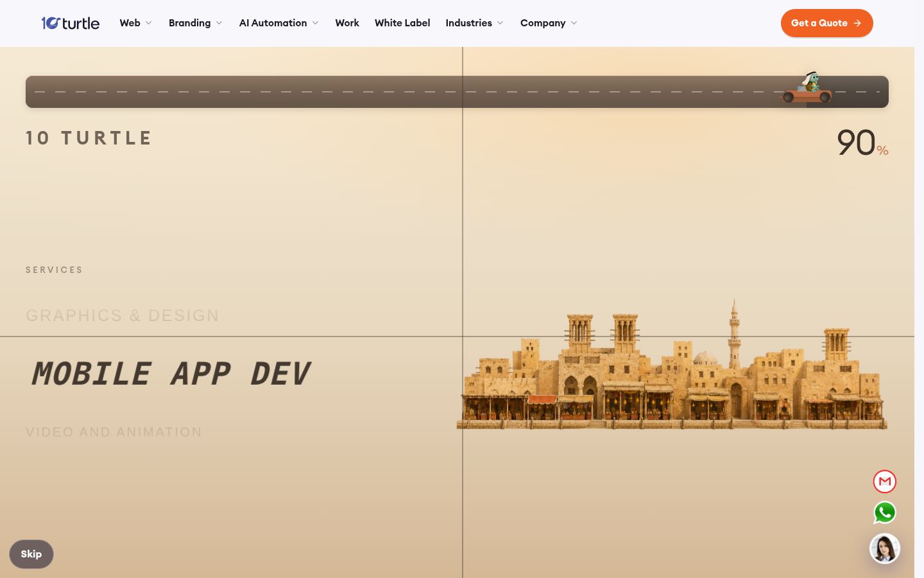Screen dimensions: 924x578
Task: Click the 10turtle logo
Action: click(71, 23)
